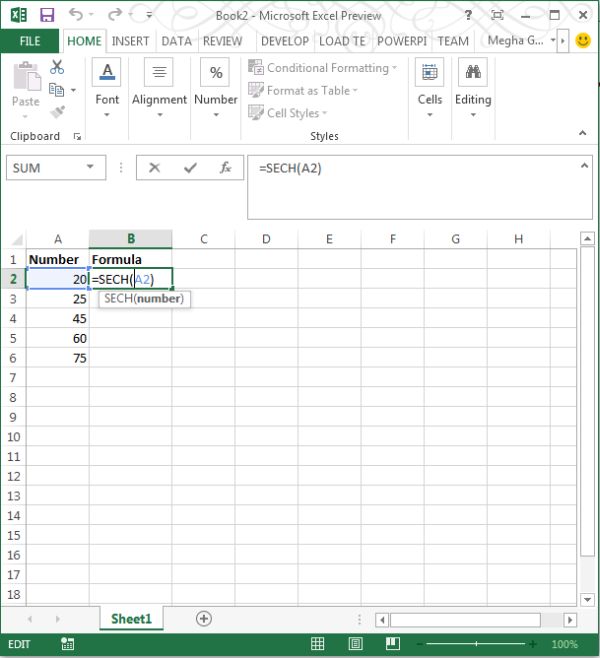
Task: Select the Format Painter brush
Action: click(x=57, y=112)
